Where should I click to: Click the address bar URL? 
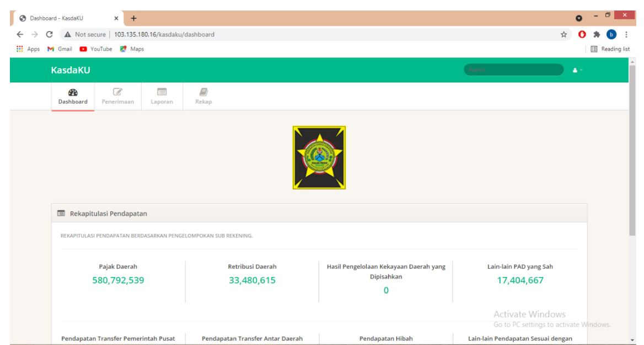pyautogui.click(x=164, y=35)
